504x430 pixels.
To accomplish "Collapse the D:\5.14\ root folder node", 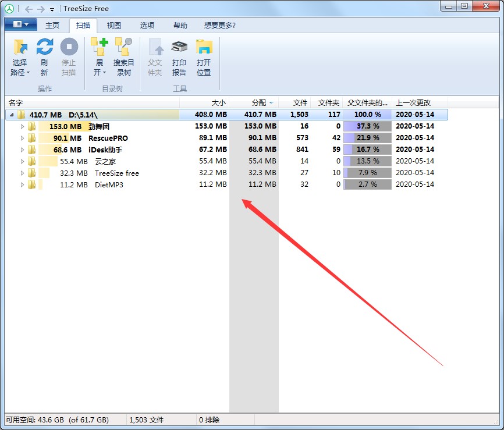I will click(x=10, y=115).
